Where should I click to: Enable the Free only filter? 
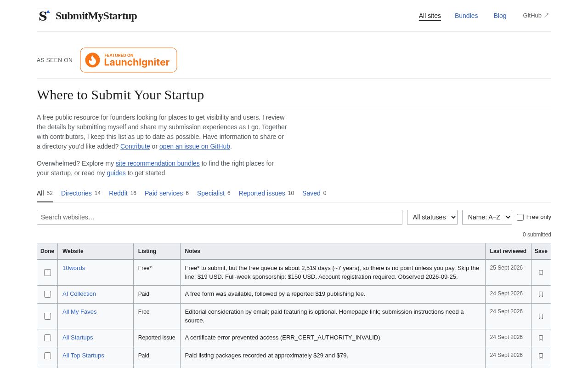520,217
